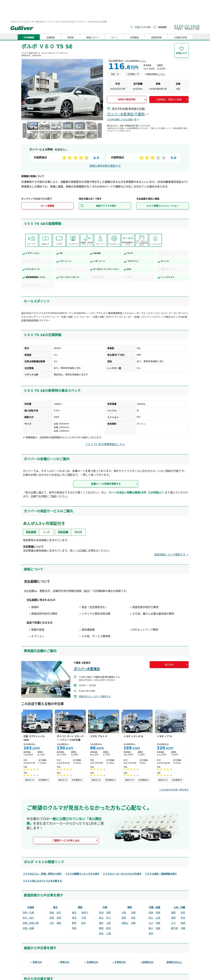The image size is (210, 980).
Task: Open 各種ローンの詳細を確認する button
Action: point(105,484)
